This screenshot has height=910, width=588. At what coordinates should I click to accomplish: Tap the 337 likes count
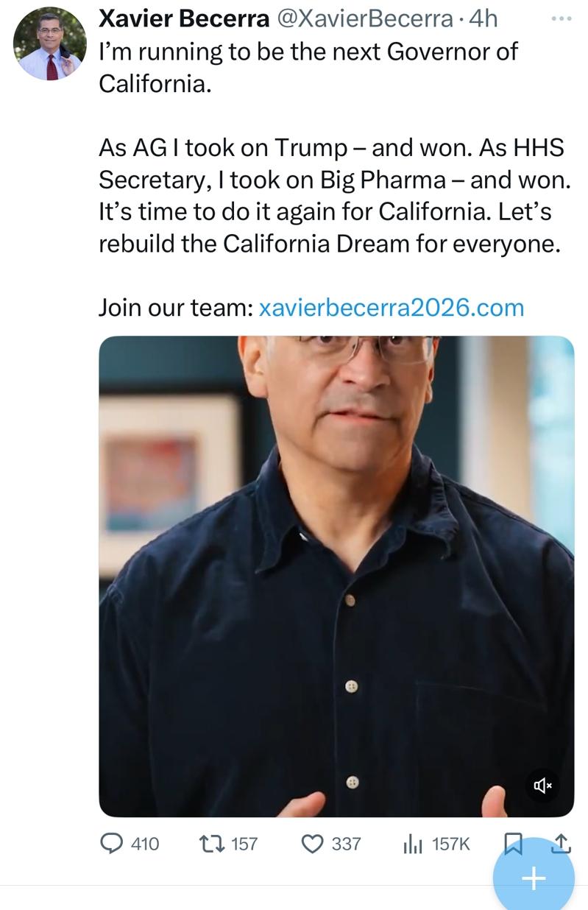click(347, 844)
